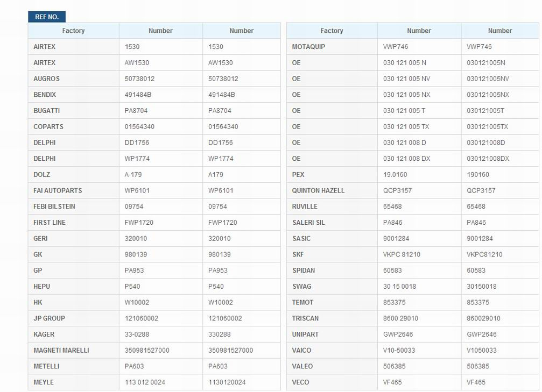
Task: Click OE number 030 121 008 DX
Action: coord(406,159)
